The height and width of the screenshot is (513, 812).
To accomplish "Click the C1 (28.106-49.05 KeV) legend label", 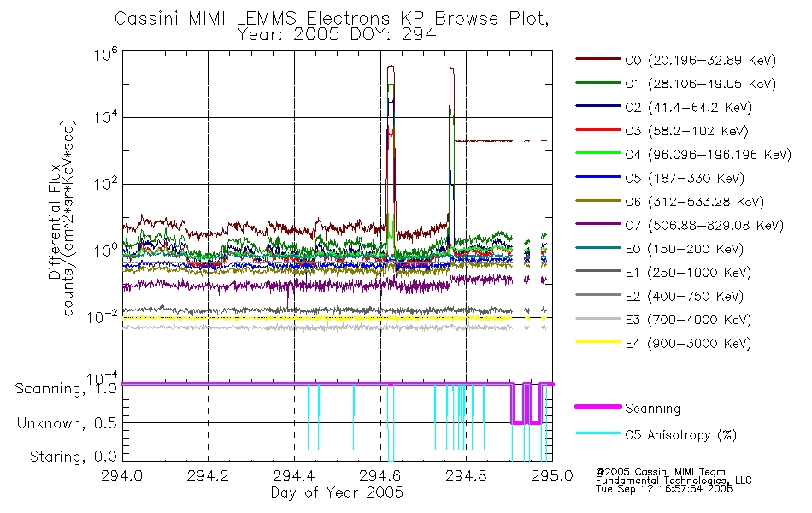I will [x=700, y=84].
